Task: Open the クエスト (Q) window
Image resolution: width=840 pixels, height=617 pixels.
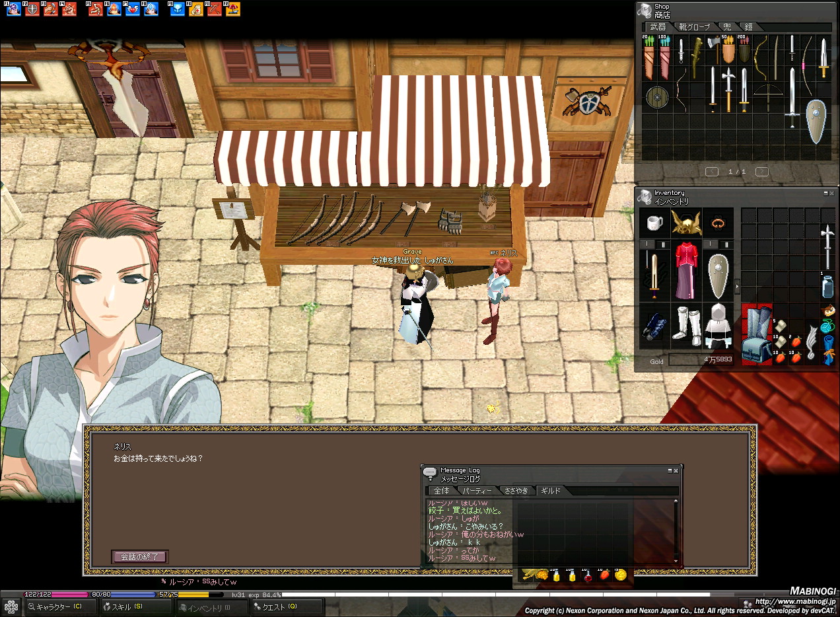Action: click(287, 607)
